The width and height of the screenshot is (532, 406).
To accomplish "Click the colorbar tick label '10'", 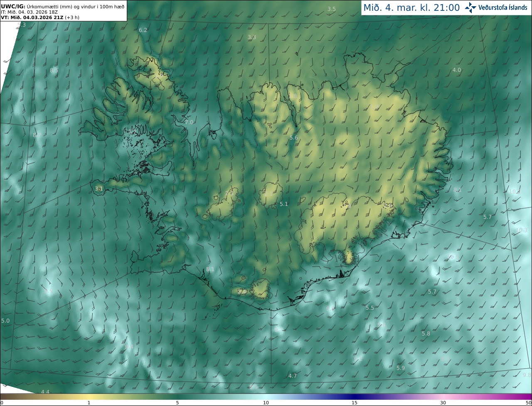I will (x=266, y=403).
